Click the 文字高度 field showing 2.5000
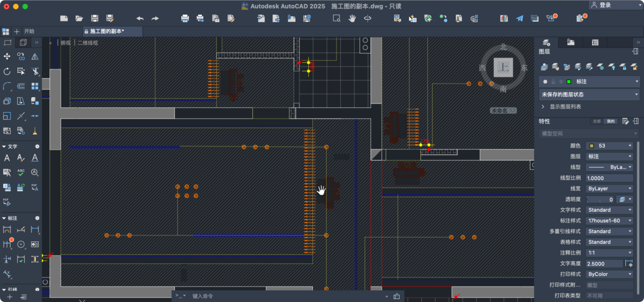This screenshot has height=302, width=644. [604, 263]
